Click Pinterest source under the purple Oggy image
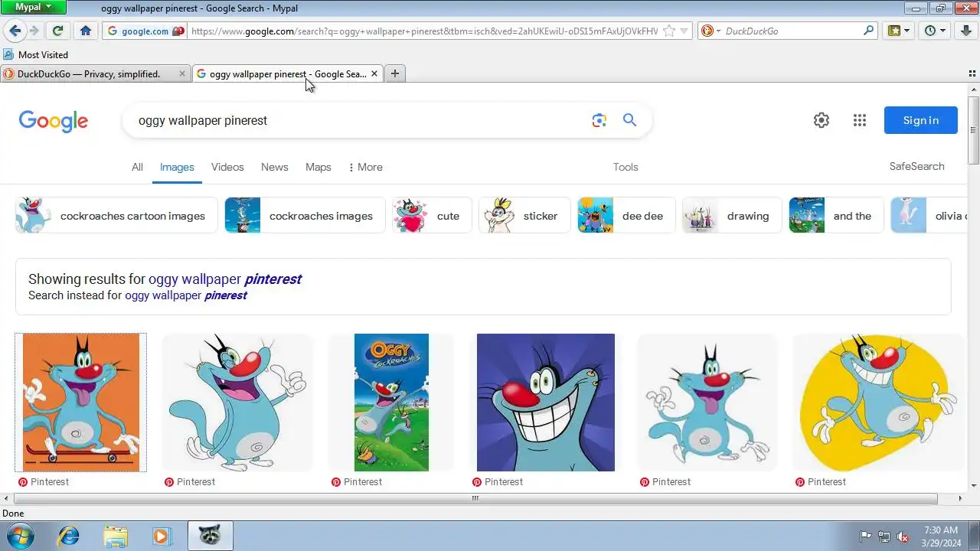Viewport: 980px width, 551px height. tap(497, 482)
